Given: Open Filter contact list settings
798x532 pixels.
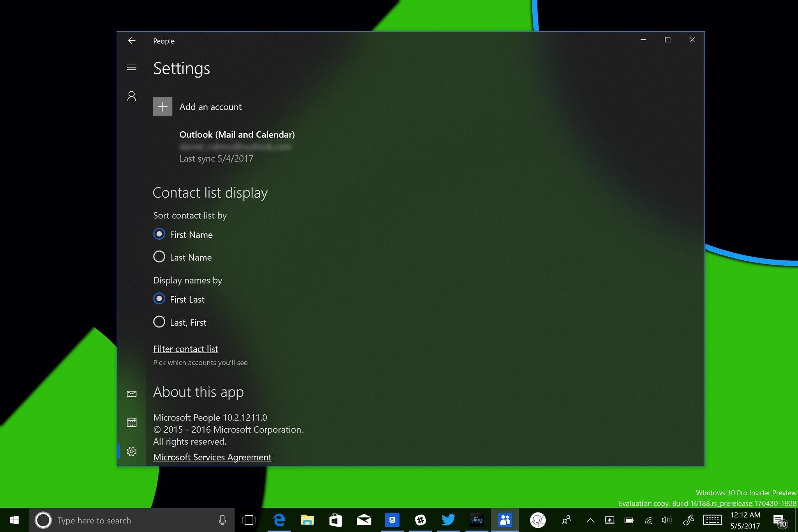Looking at the screenshot, I should pyautogui.click(x=185, y=348).
